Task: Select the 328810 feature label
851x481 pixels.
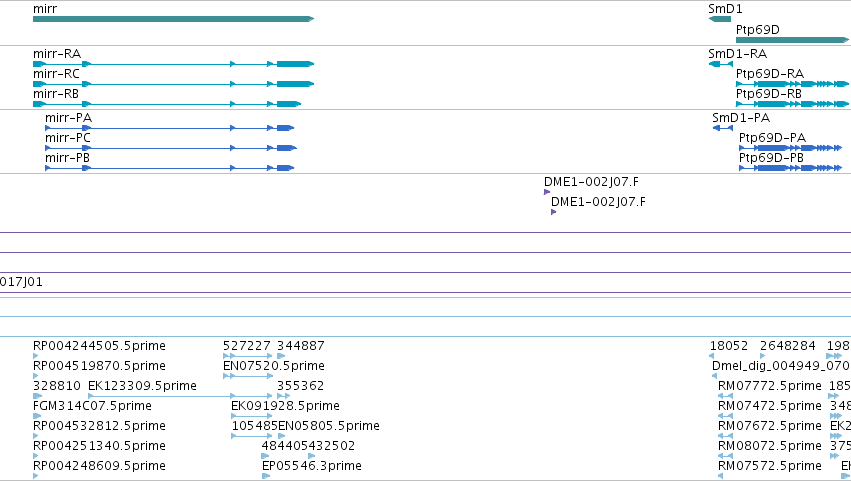Action: point(57,386)
